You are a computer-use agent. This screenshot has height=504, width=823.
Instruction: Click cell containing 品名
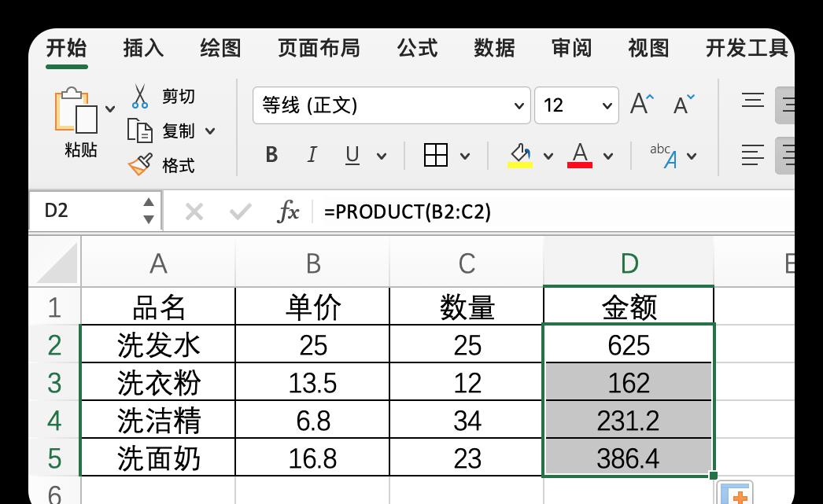click(158, 307)
